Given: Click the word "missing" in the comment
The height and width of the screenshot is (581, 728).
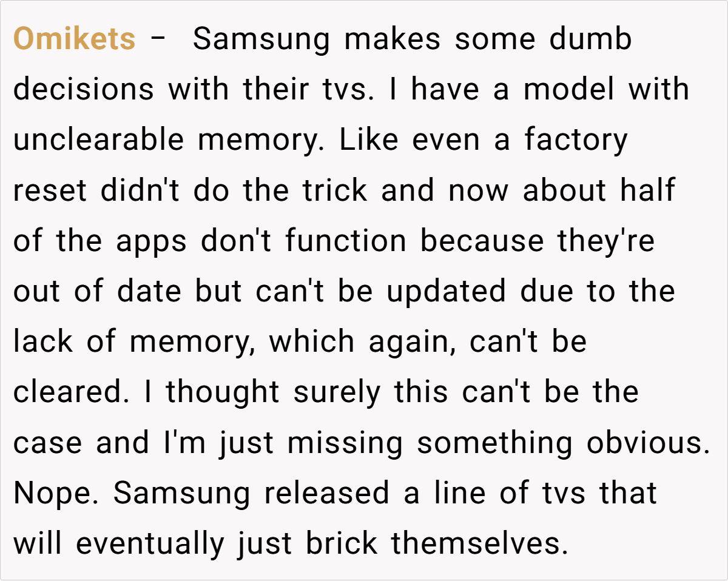Looking at the screenshot, I should pos(345,443).
